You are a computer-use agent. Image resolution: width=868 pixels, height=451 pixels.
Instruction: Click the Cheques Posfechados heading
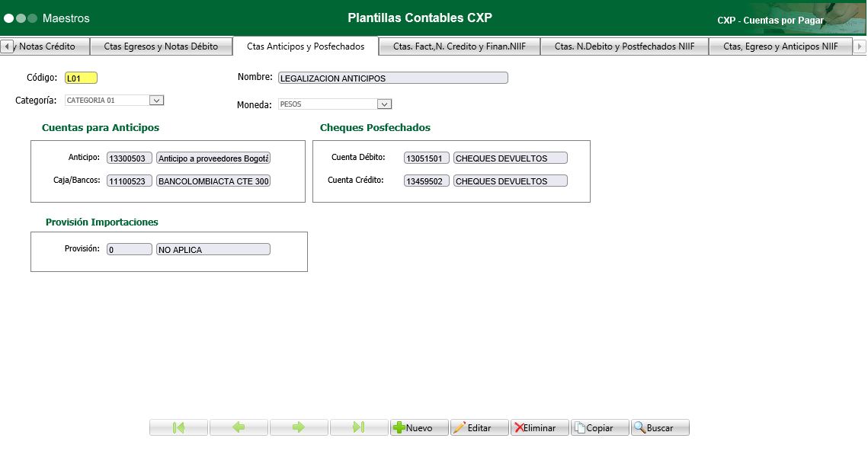coord(376,128)
